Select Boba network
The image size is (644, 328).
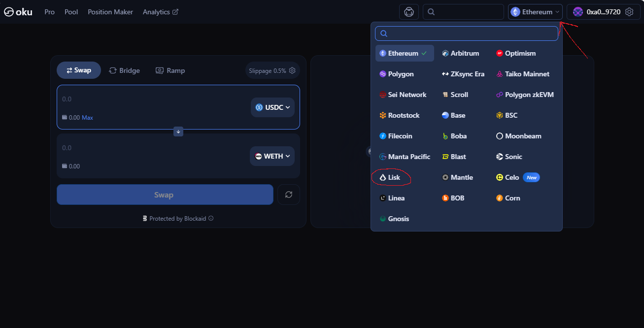click(x=454, y=136)
